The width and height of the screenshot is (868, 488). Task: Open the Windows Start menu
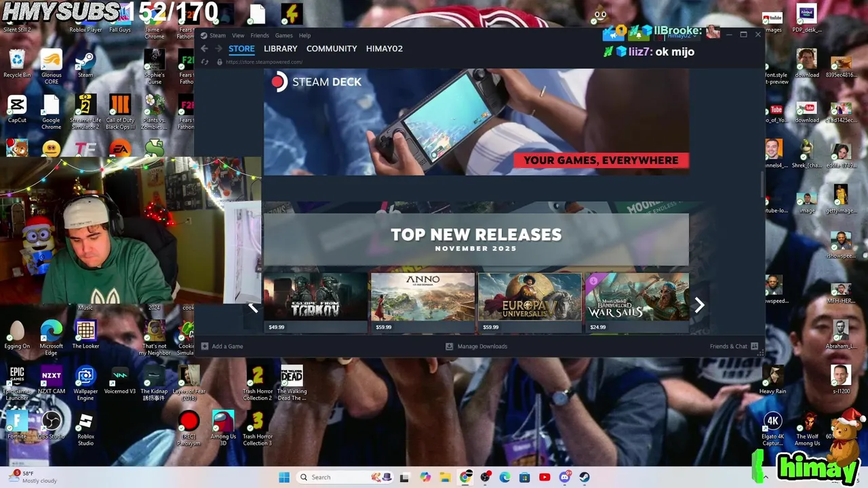pos(284,477)
